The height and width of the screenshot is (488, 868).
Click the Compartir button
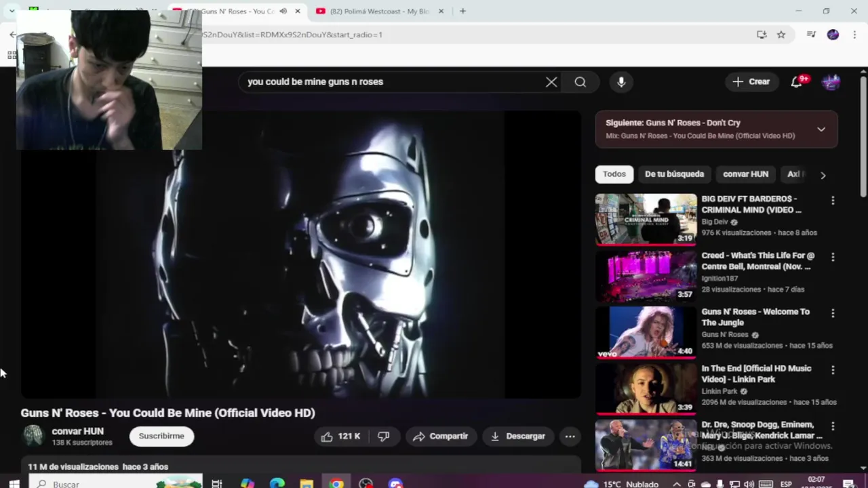441,436
